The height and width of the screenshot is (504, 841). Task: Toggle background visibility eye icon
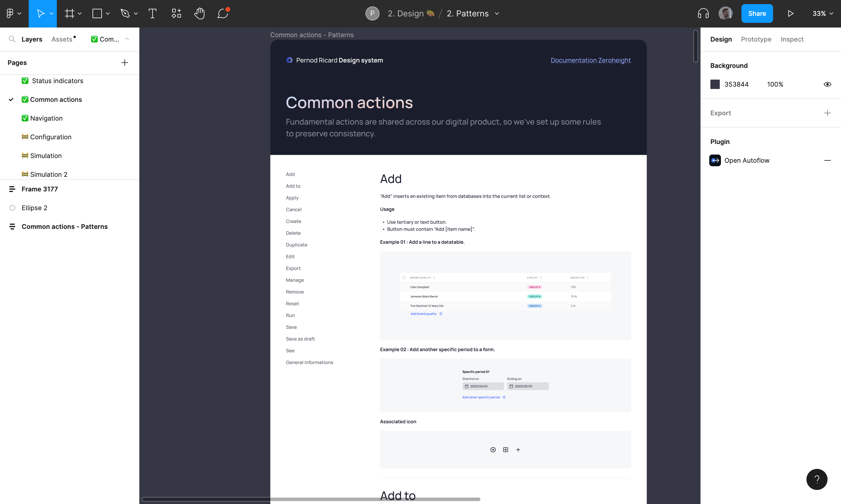827,84
